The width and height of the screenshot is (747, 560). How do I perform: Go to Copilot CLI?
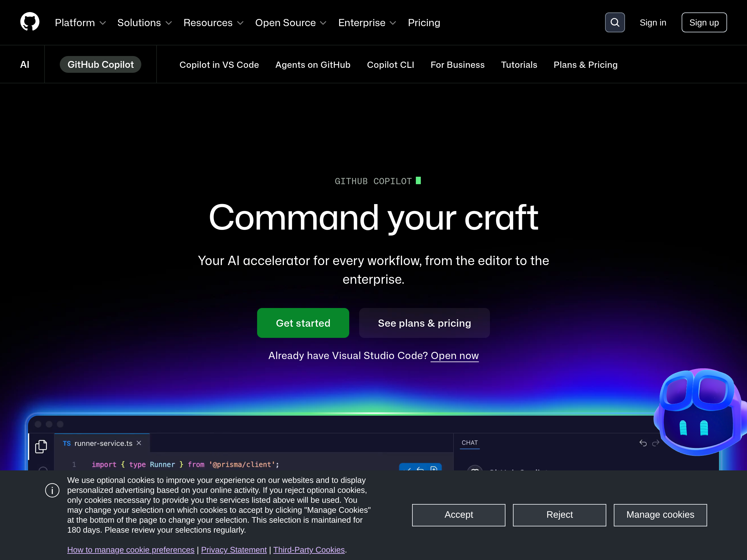(x=390, y=65)
